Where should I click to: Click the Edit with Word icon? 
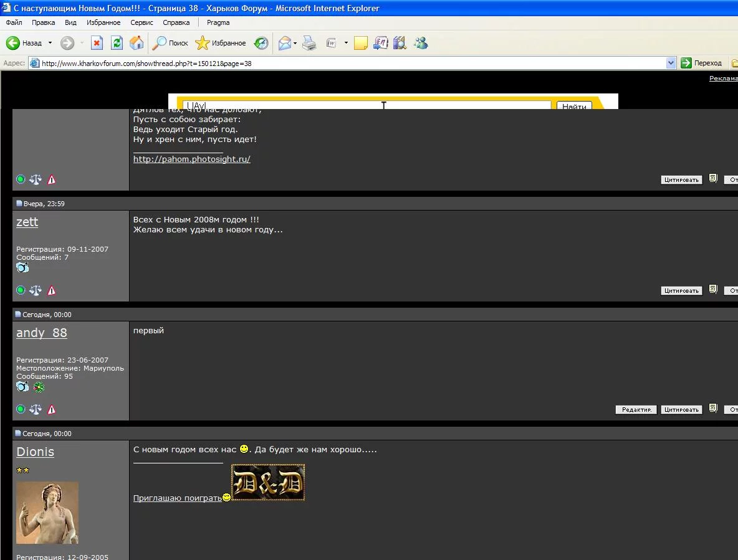coord(332,43)
